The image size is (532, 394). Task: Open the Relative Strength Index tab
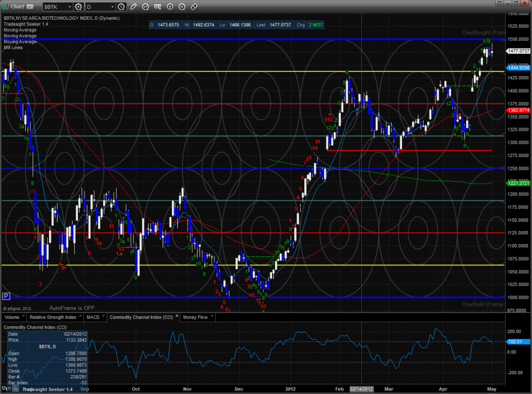coord(53,317)
